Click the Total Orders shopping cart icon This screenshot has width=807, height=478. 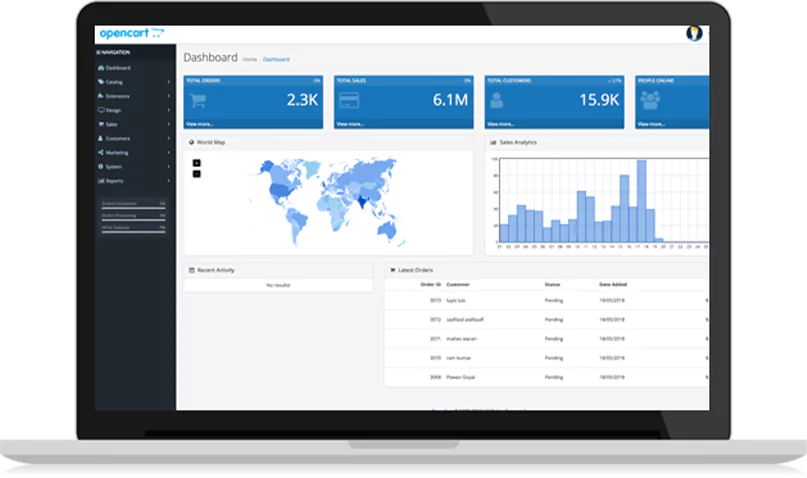(x=200, y=100)
